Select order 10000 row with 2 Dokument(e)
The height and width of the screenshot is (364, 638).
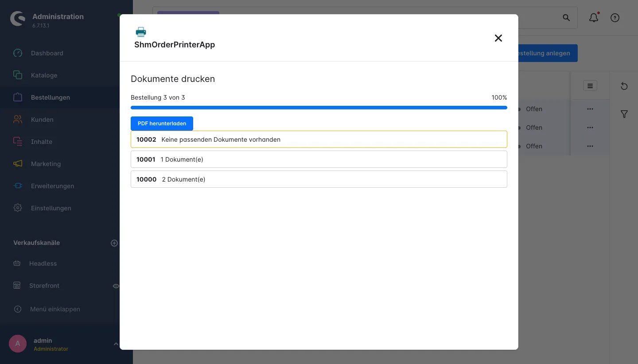pos(319,179)
